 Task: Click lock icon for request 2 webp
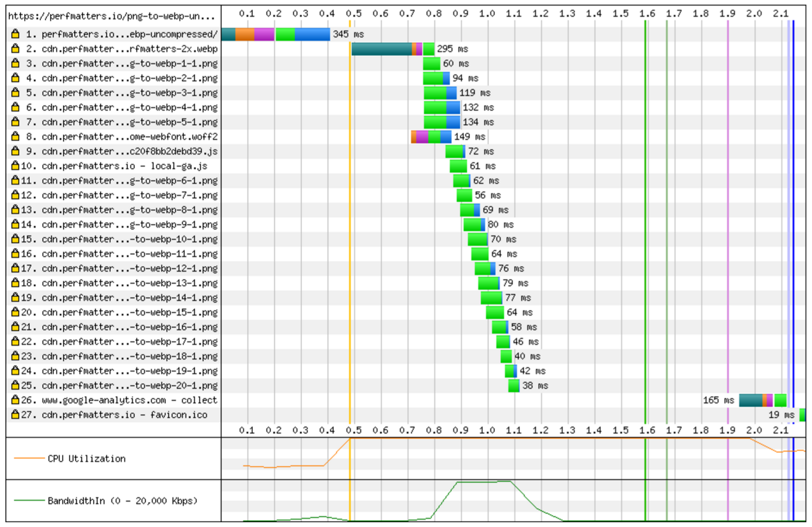15,49
